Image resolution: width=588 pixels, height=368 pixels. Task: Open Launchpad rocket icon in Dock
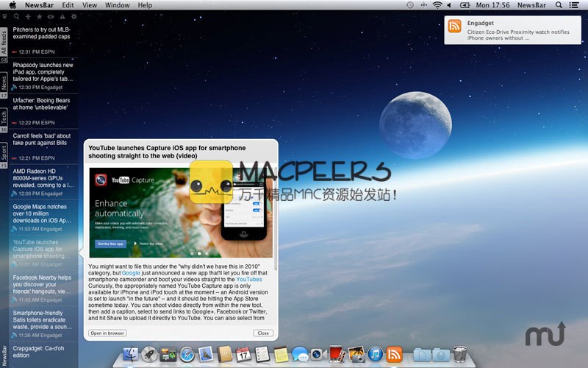tap(149, 354)
